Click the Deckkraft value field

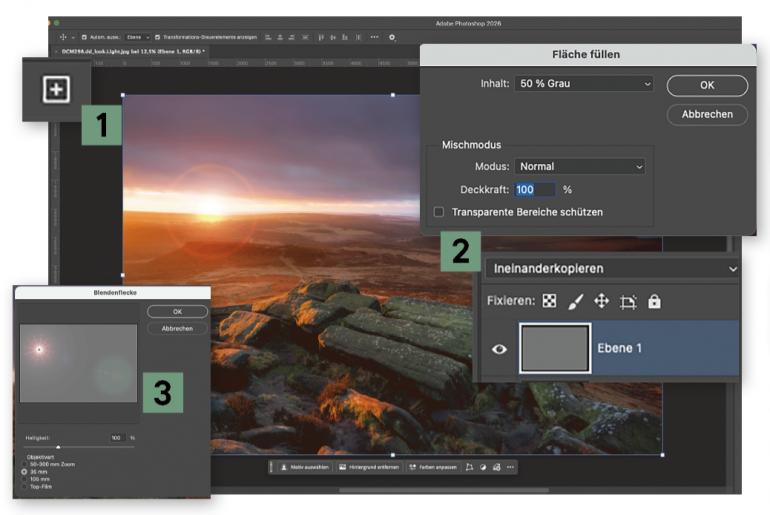pos(535,190)
